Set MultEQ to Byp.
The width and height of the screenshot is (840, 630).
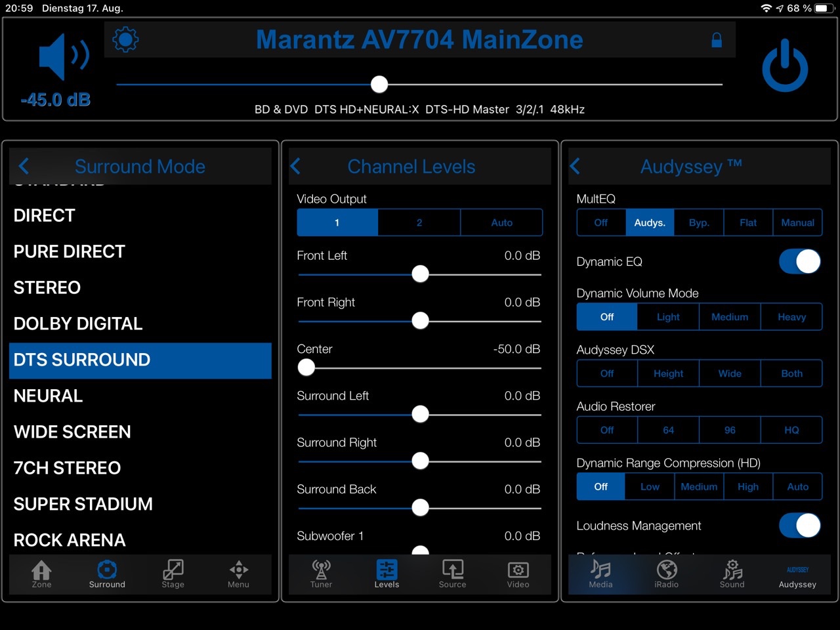pos(699,222)
